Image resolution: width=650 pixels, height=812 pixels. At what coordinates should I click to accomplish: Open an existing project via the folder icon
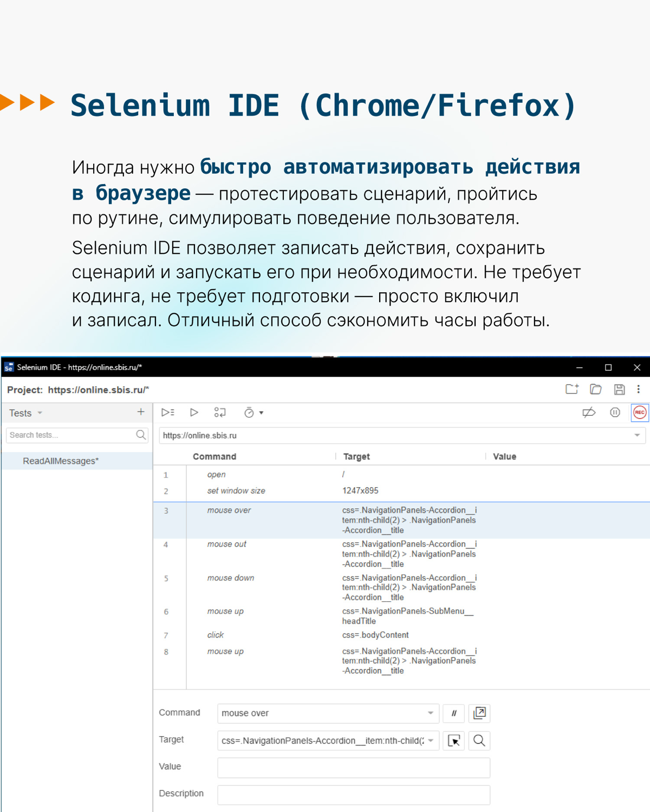[596, 389]
